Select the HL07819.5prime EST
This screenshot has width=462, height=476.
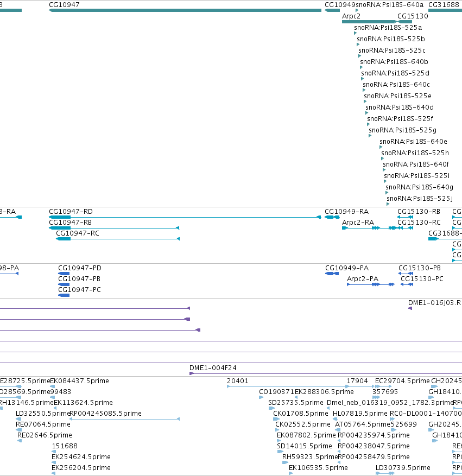click(335, 419)
